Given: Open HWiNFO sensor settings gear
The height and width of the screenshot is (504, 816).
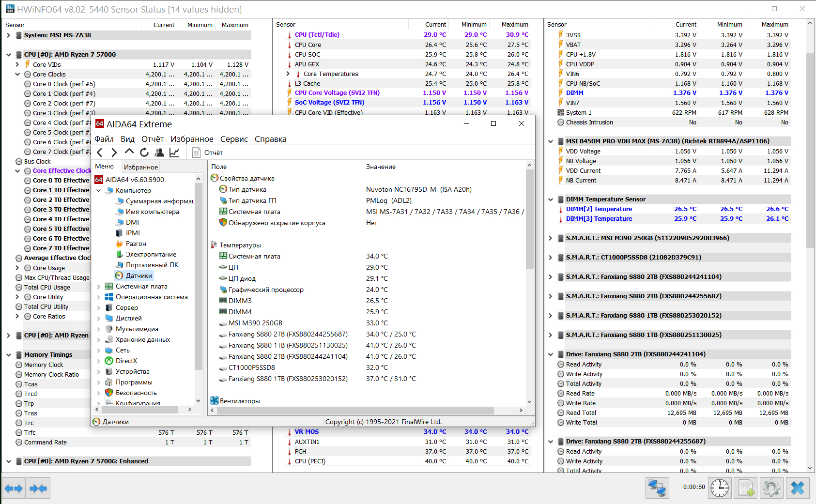Looking at the screenshot, I should point(771,488).
